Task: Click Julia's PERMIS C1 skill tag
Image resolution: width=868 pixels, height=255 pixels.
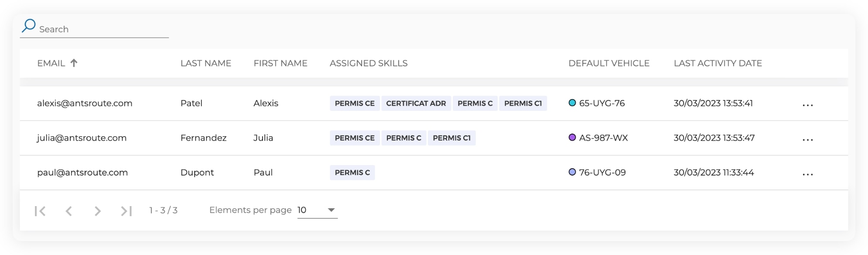Action: (451, 138)
